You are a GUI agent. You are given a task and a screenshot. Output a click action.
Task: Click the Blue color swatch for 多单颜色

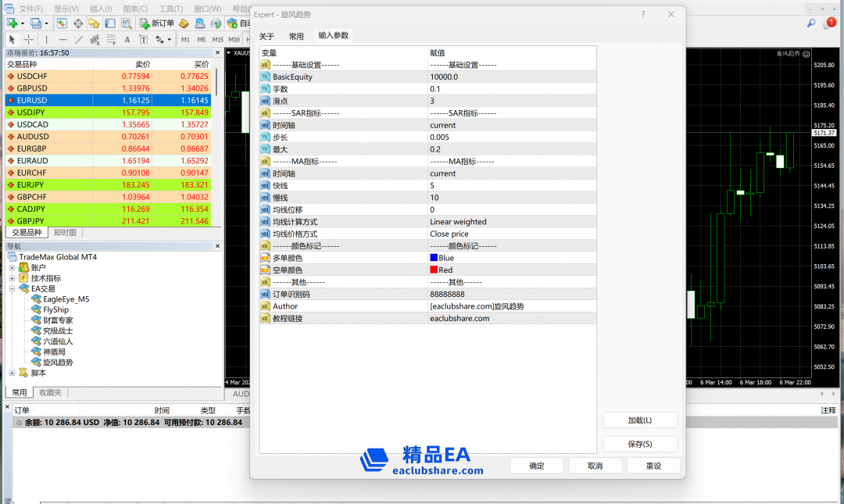[x=434, y=258]
